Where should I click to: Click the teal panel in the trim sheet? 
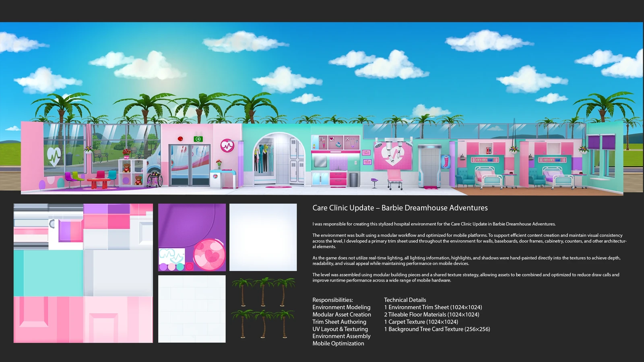49,273
